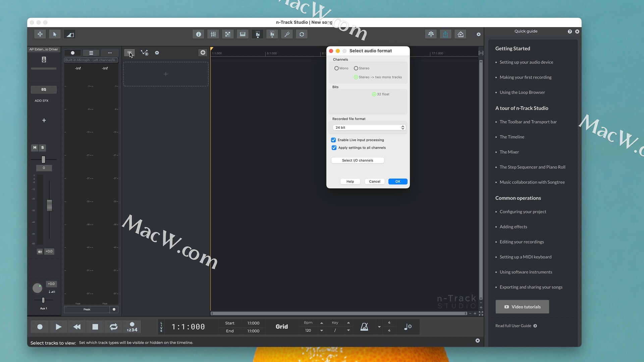Expand metronome dropdown arrow

click(379, 327)
